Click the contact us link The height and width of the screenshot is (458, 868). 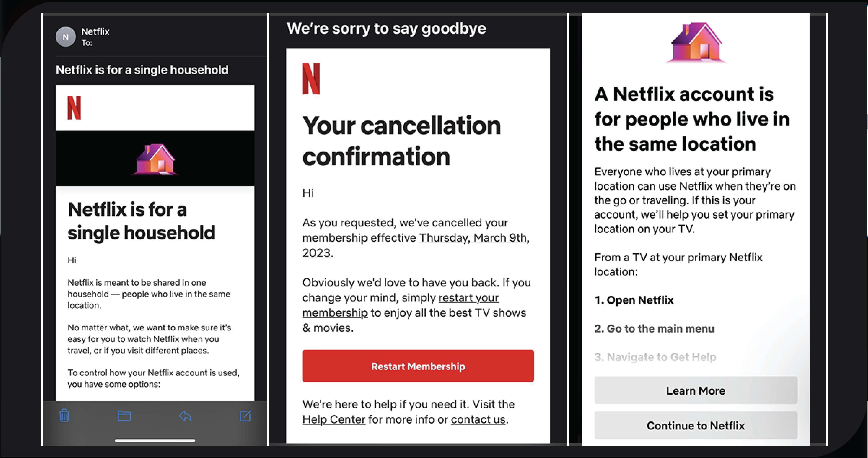478,420
